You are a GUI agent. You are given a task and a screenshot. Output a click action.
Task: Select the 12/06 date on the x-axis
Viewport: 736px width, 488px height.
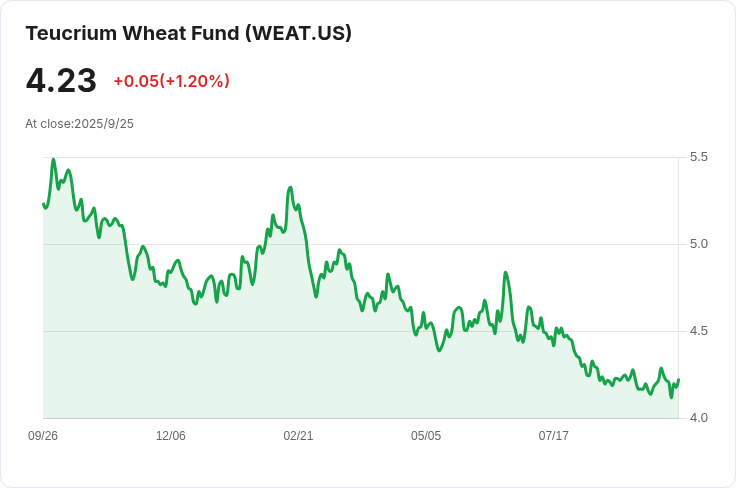coord(171,436)
